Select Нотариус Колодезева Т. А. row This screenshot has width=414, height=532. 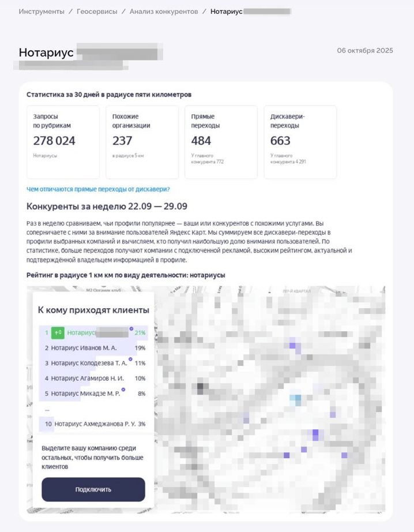93,363
